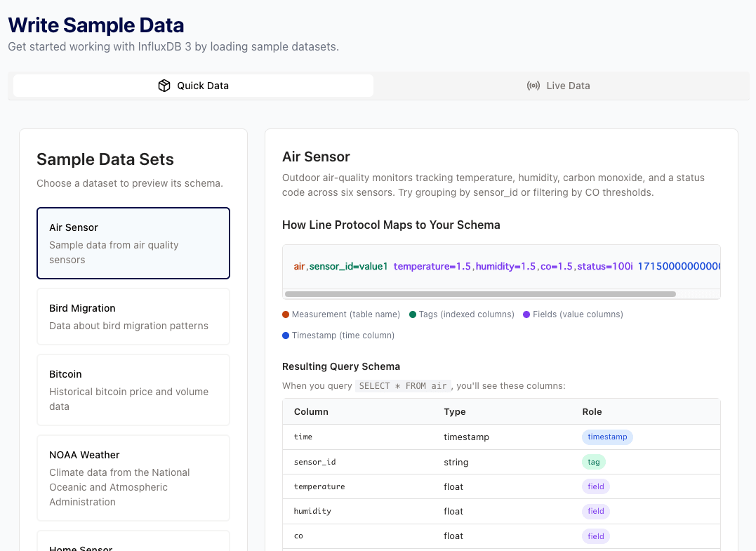Click the 'float' type in humidity row
The height and width of the screenshot is (551, 756).
point(453,511)
